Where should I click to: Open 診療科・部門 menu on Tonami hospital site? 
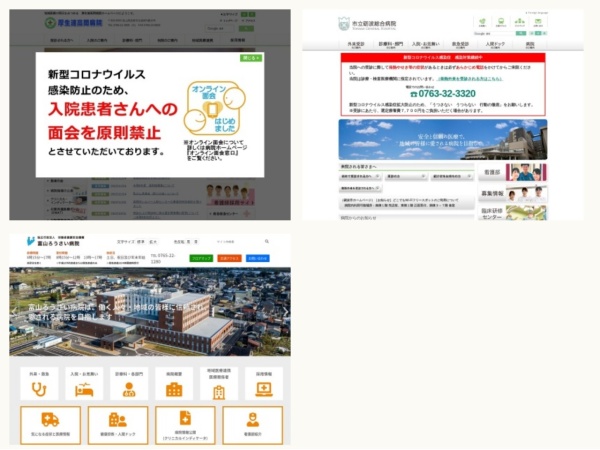pyautogui.click(x=391, y=45)
